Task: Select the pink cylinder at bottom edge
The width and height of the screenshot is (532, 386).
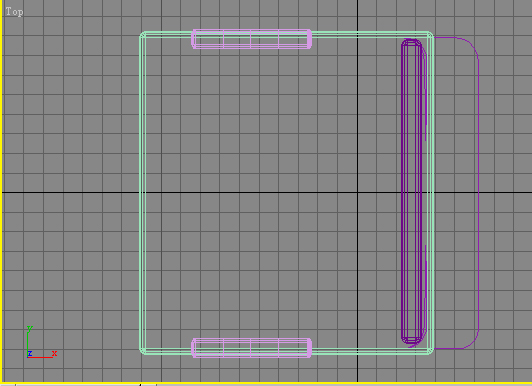Action: (251, 348)
